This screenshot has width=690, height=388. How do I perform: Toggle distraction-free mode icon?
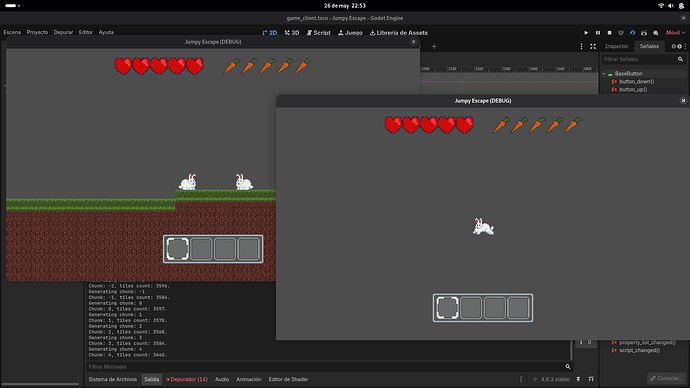[593, 46]
